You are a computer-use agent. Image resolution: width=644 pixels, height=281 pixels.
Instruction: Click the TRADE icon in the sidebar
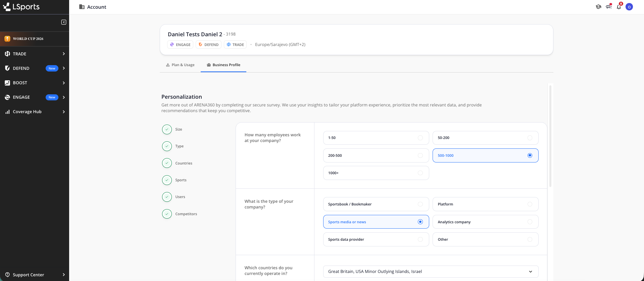7,54
